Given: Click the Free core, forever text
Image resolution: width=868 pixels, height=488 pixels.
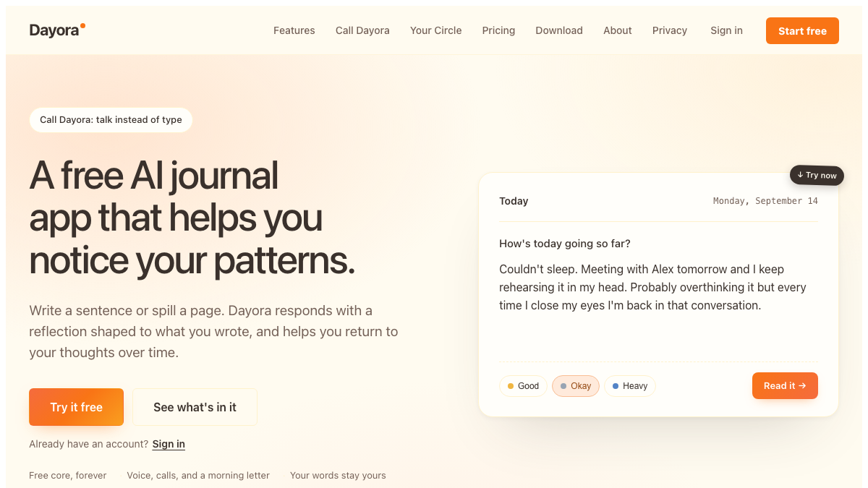Looking at the screenshot, I should (x=68, y=475).
